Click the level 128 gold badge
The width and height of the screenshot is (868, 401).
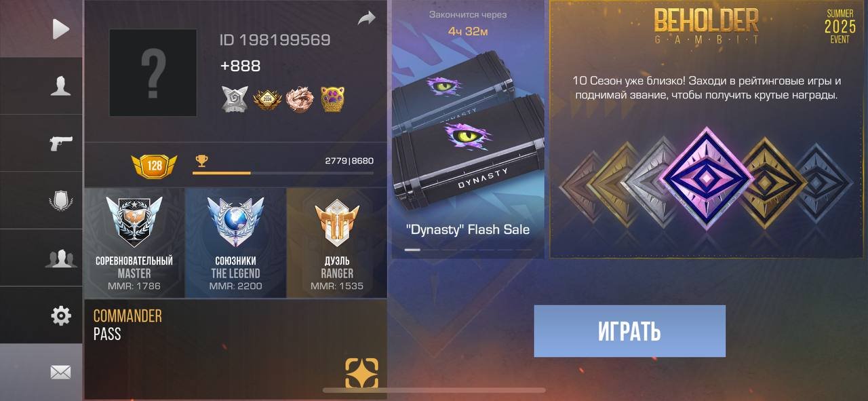(x=154, y=166)
